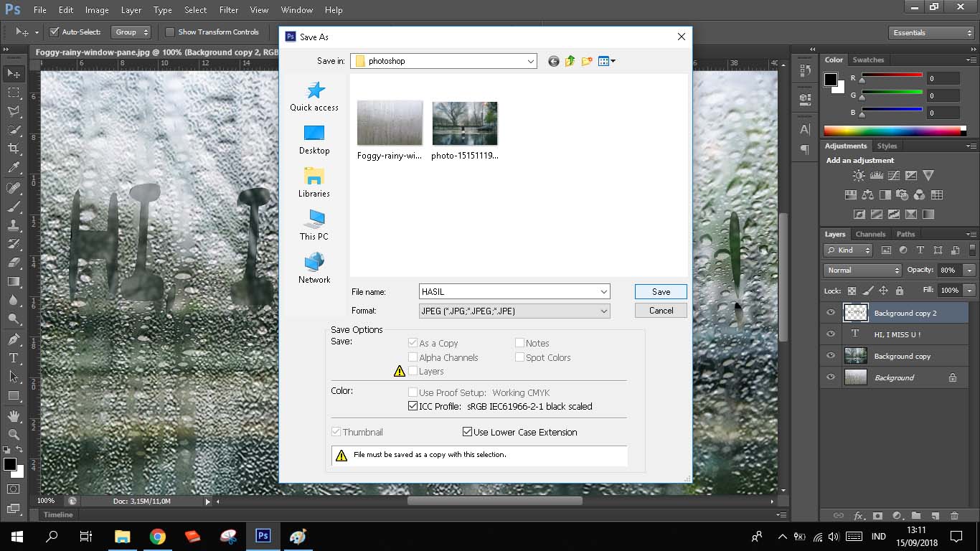The height and width of the screenshot is (551, 980).
Task: Hide the Background copy 2 layer
Action: [x=831, y=313]
